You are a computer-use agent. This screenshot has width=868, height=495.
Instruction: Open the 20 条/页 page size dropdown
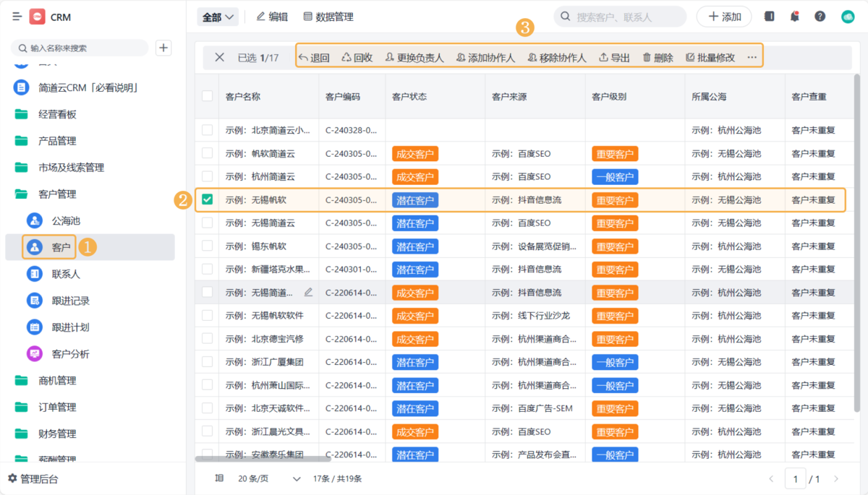click(268, 478)
